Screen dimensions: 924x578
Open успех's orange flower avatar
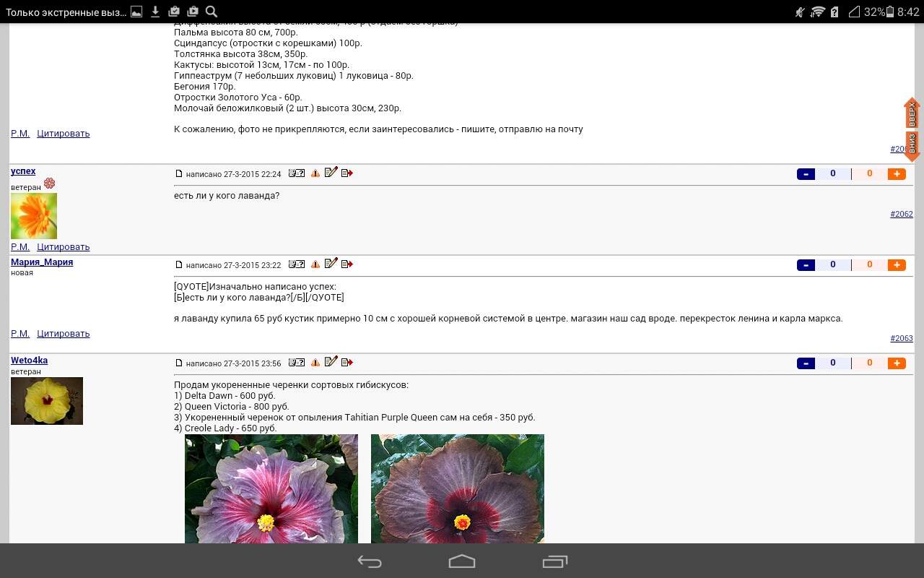pos(34,216)
